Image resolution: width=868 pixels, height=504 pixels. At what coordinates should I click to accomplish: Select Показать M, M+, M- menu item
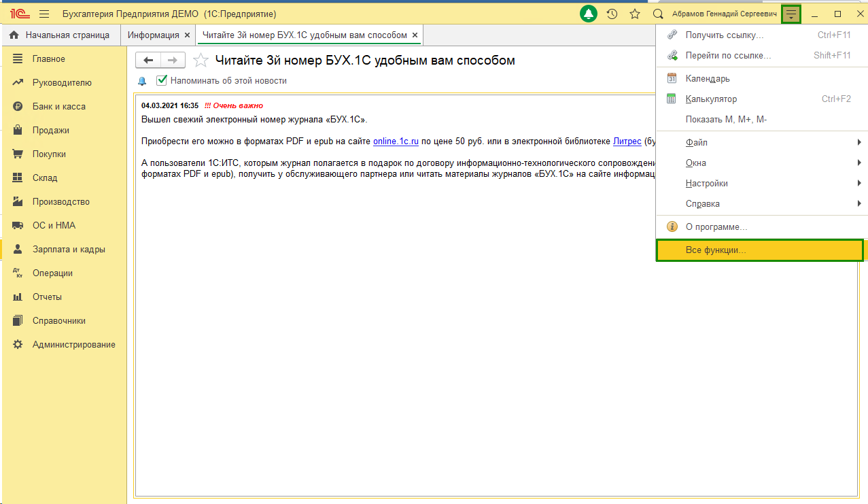pos(762,120)
